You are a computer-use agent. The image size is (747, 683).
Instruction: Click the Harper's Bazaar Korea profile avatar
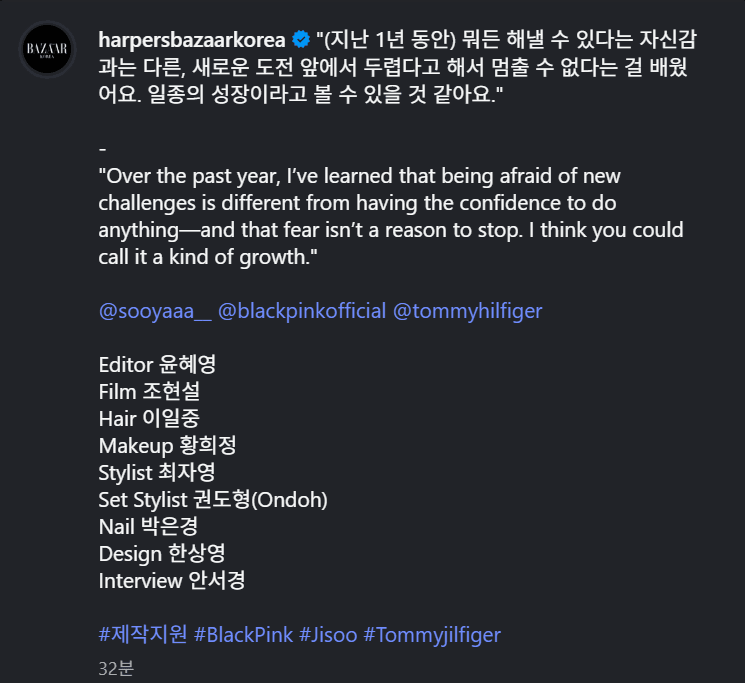48,49
